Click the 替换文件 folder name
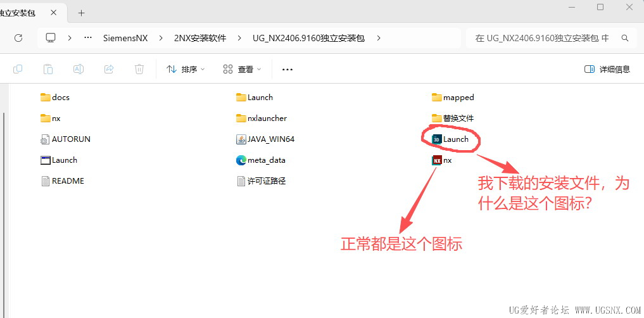This screenshot has width=644, height=318. coord(458,118)
